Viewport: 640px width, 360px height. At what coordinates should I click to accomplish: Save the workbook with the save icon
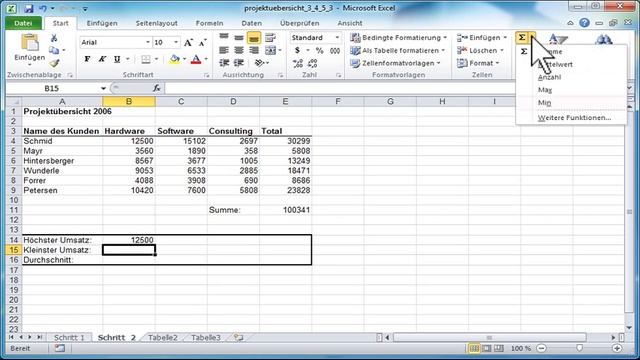tap(29, 8)
